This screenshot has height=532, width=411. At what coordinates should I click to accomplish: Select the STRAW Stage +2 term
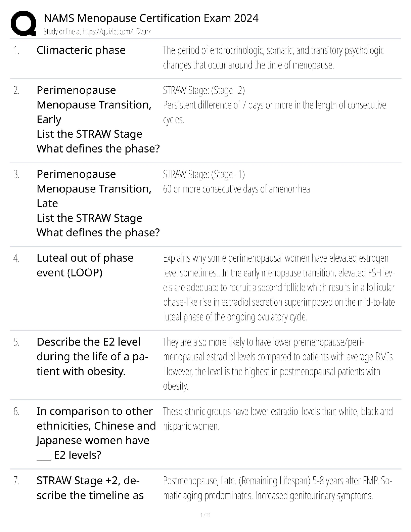90,488
